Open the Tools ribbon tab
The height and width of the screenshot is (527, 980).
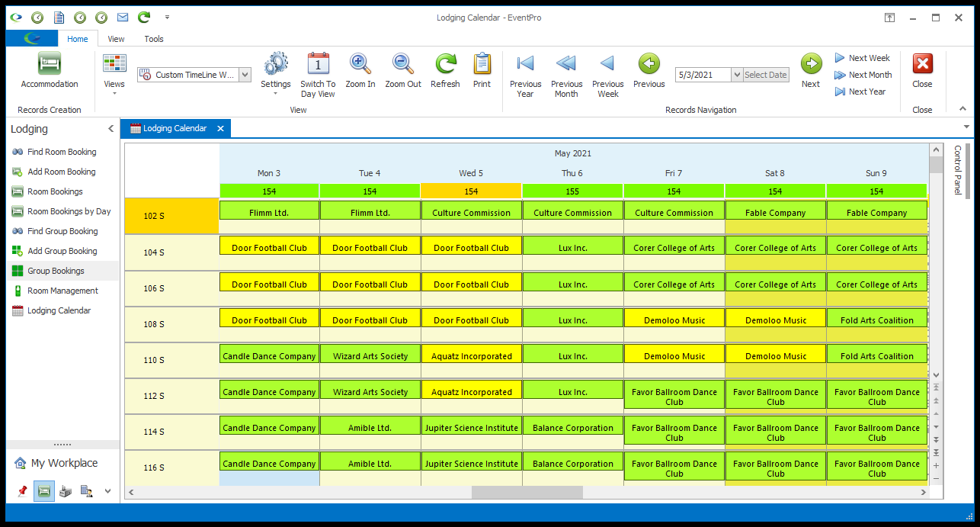click(154, 39)
